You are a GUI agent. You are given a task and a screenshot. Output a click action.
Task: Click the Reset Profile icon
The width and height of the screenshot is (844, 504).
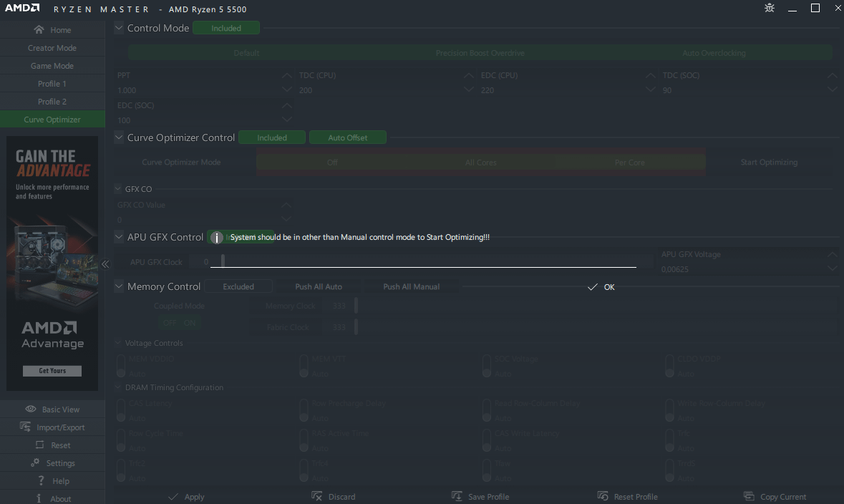pyautogui.click(x=602, y=496)
